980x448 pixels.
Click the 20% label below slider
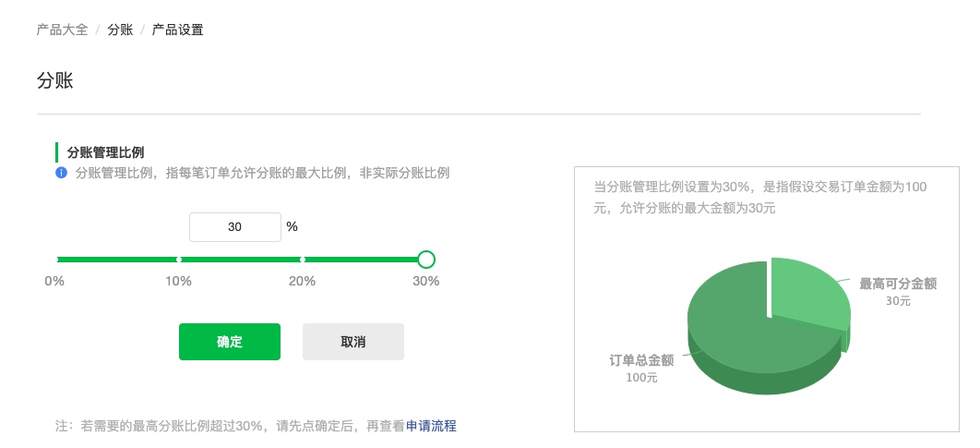click(303, 282)
